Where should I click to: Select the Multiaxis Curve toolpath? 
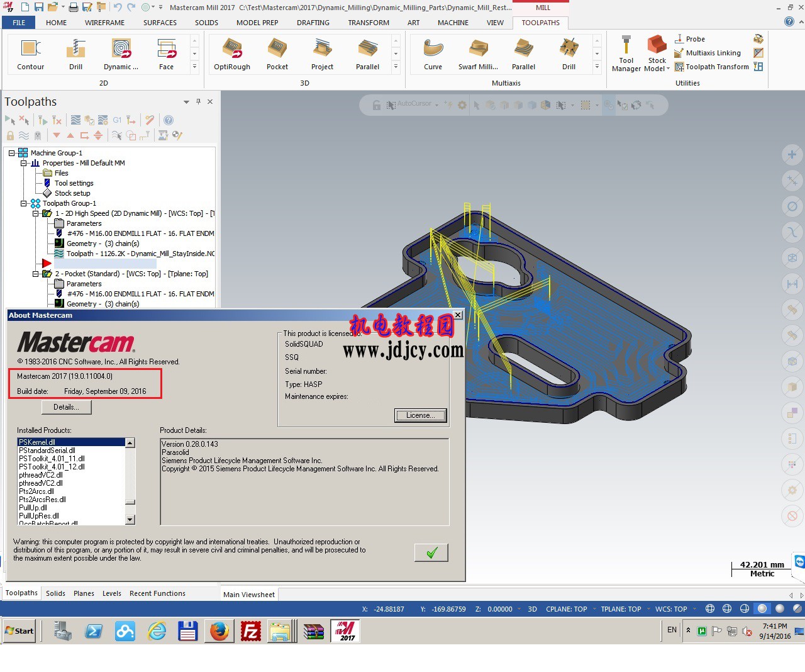433,54
